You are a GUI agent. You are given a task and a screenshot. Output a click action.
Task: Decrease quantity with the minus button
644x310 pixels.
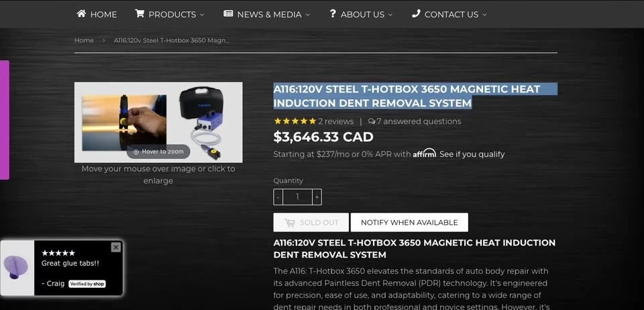[x=278, y=197]
